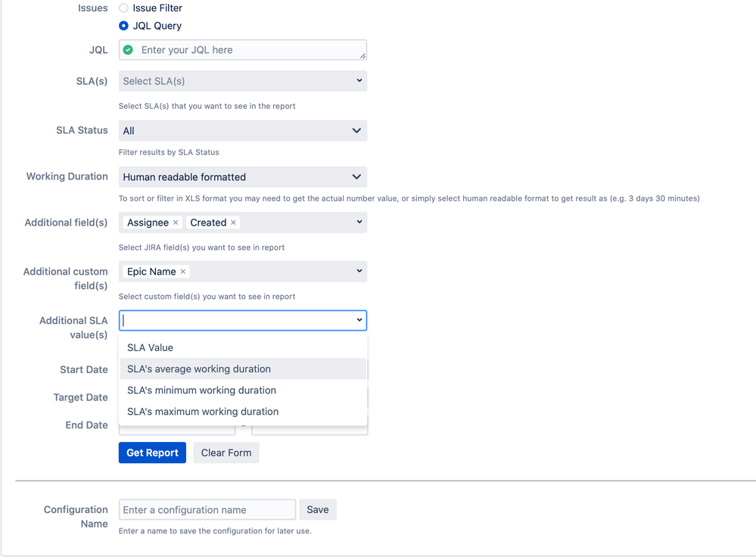
Task: Select the JQL Query radio option
Action: click(123, 26)
